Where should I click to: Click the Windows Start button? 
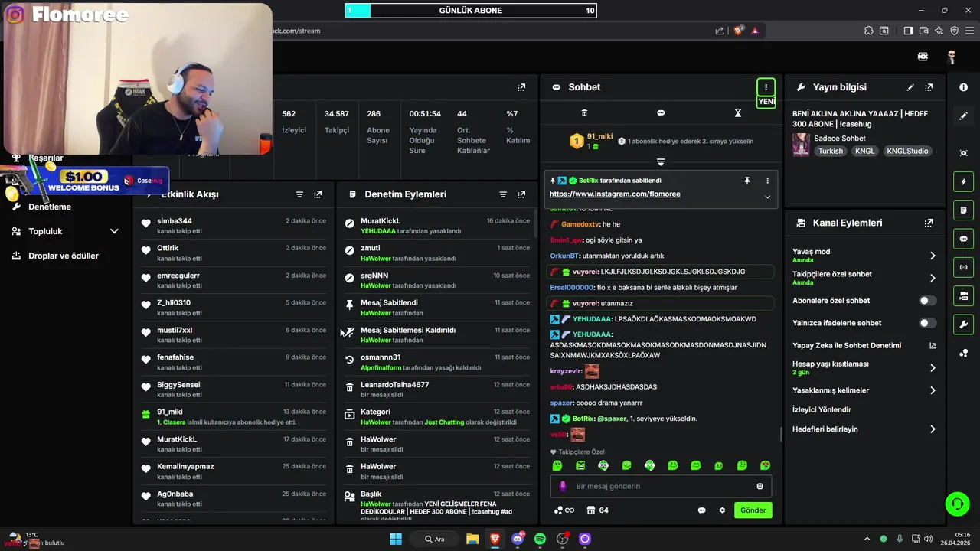(x=396, y=539)
